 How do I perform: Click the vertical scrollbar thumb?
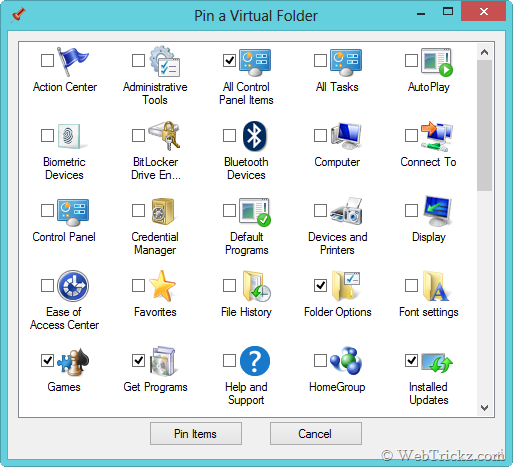tap(485, 125)
